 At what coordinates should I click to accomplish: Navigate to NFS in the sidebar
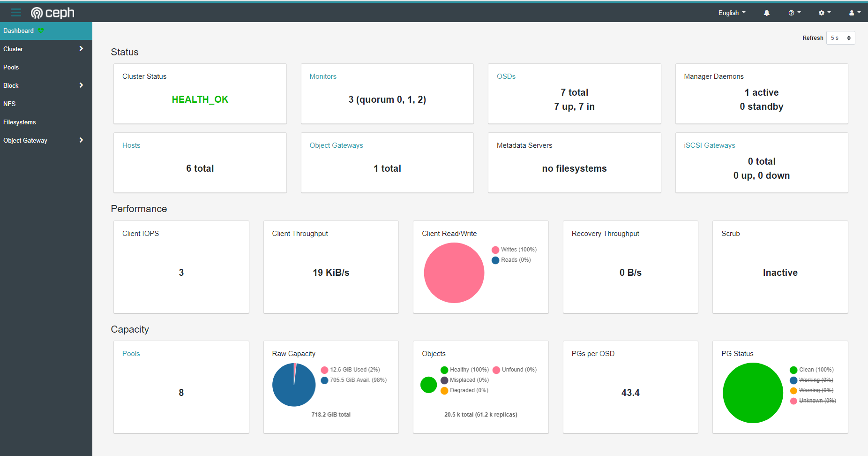coord(46,104)
